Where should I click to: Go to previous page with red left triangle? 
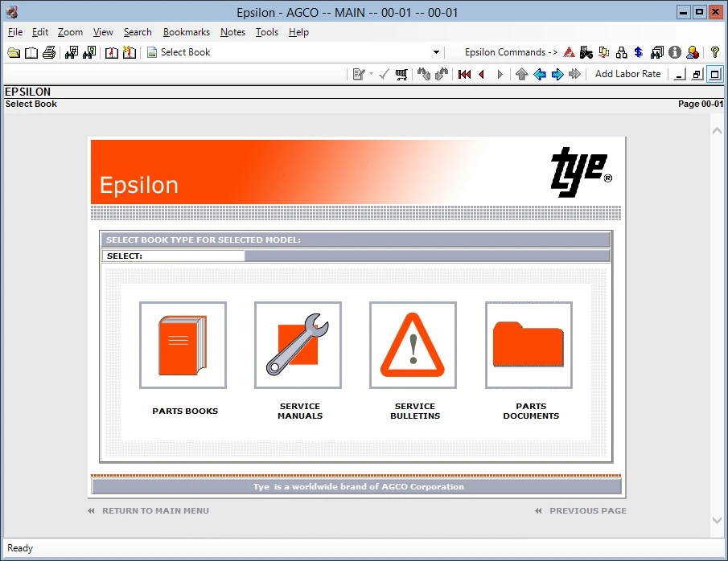[482, 74]
